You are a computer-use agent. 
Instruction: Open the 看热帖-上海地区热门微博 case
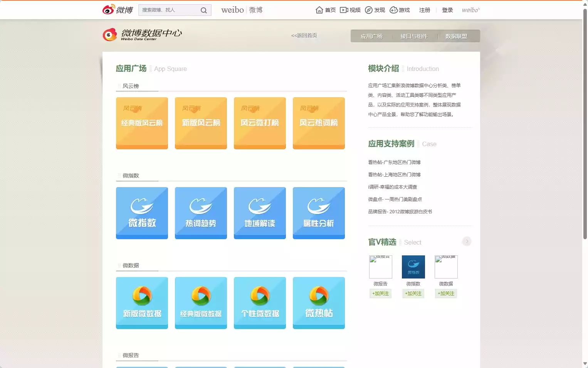(394, 175)
